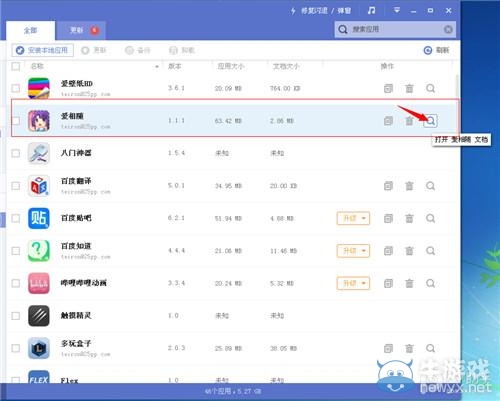
Task: Back up 百度知道 with its copy icon
Action: click(x=388, y=251)
